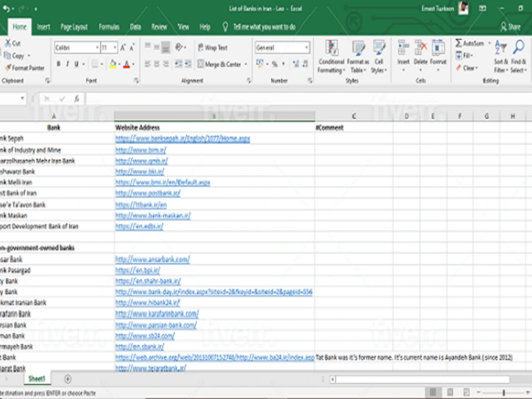Open the Calibri font name dropdown
The image size is (532, 399).
pos(97,47)
